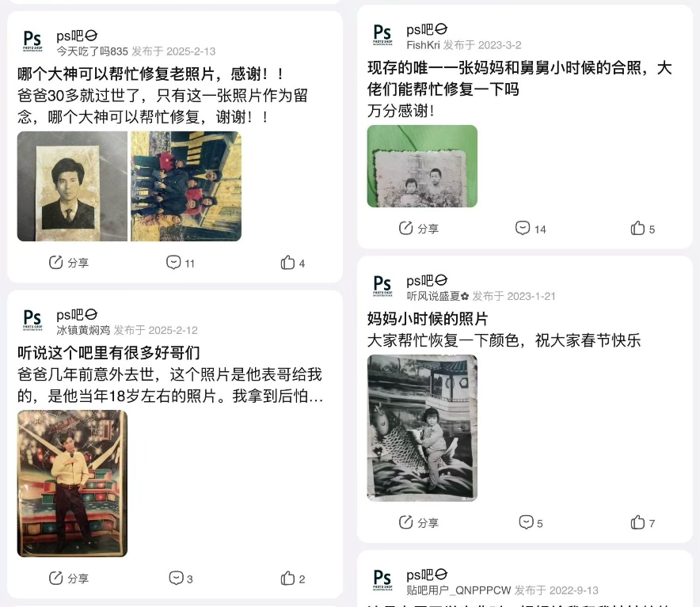Like FishKri's post with 5 likes
The height and width of the screenshot is (607, 700).
point(643,229)
